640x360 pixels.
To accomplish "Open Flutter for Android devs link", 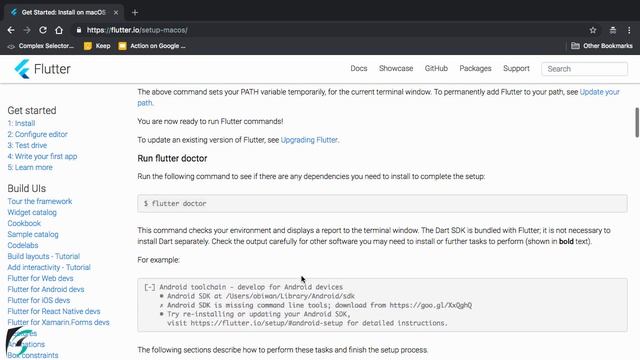I will click(46, 289).
